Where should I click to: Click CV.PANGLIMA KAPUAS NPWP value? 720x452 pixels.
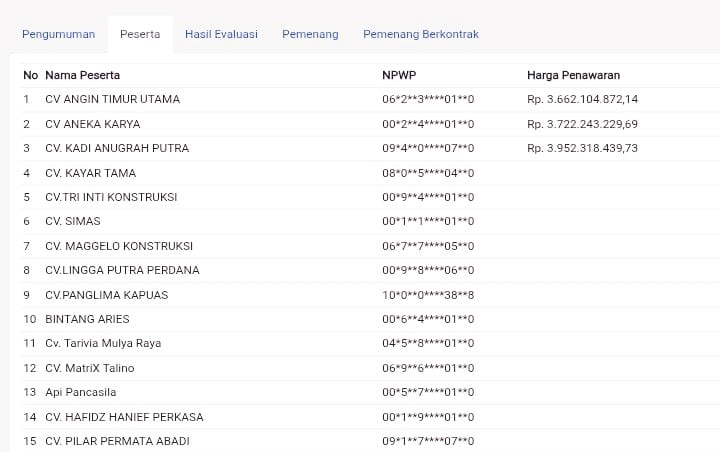click(x=428, y=295)
